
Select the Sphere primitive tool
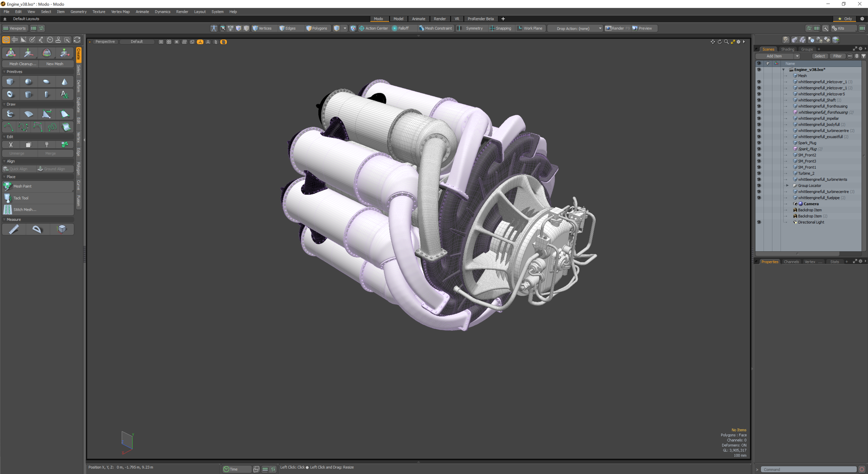[x=28, y=81]
